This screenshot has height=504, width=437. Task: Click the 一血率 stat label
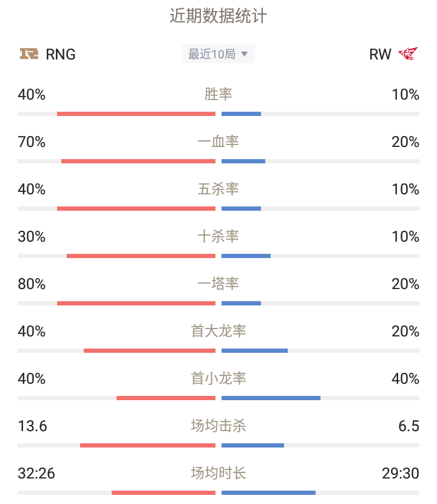point(218,141)
